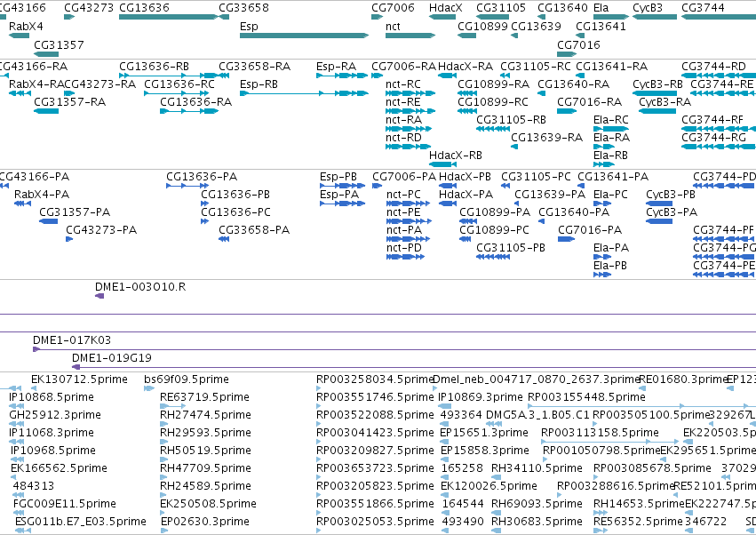Click the RP003113158.5prime EST label
This screenshot has height=535, width=756.
point(600,433)
